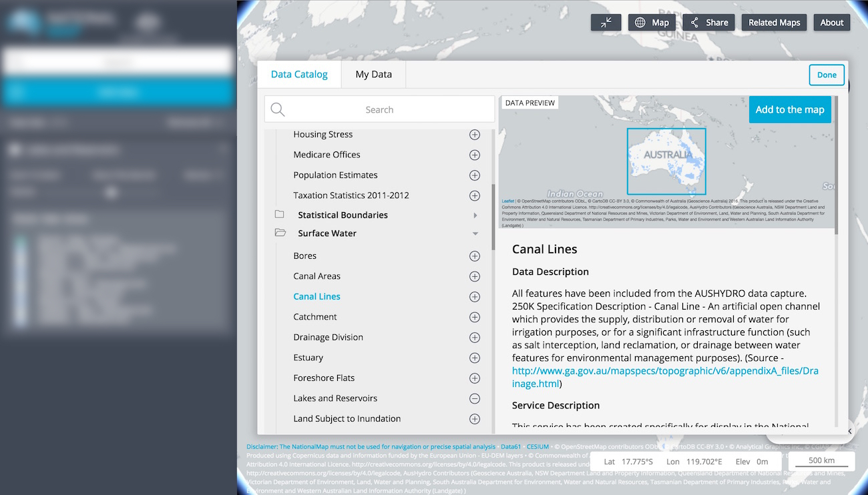Screen dimensions: 868x495
Task: Click the Add to the map button
Action: [790, 109]
